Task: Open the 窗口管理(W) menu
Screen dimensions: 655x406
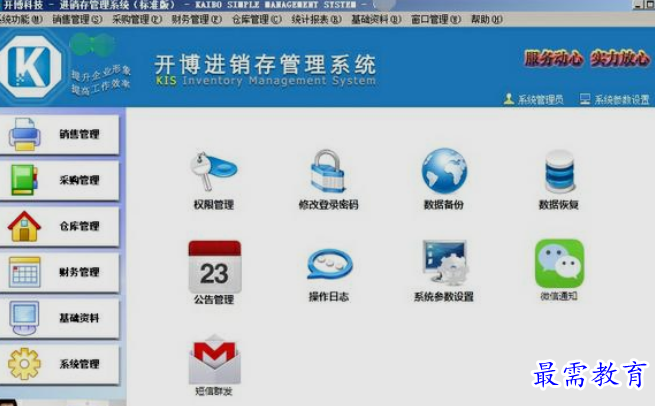Action: click(x=436, y=19)
